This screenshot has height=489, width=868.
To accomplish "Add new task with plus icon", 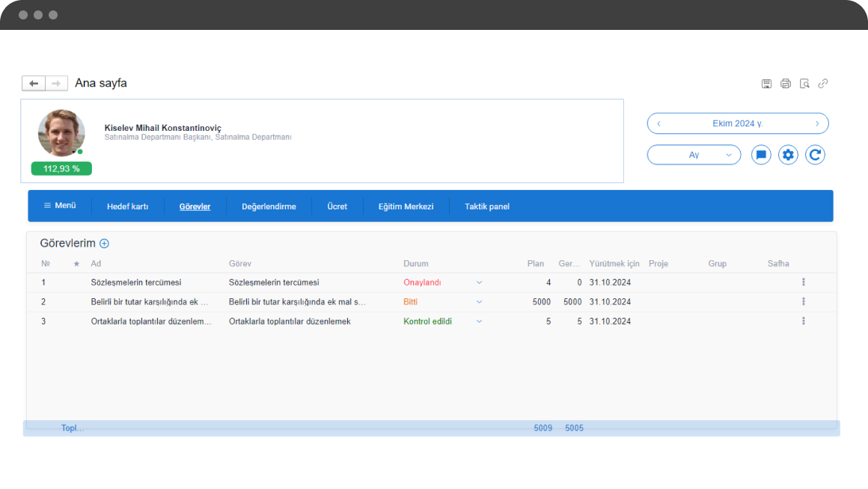I will coord(104,244).
